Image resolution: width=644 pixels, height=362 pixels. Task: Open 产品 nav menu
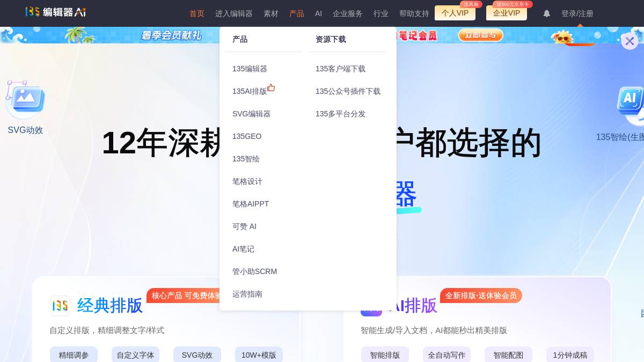click(297, 13)
